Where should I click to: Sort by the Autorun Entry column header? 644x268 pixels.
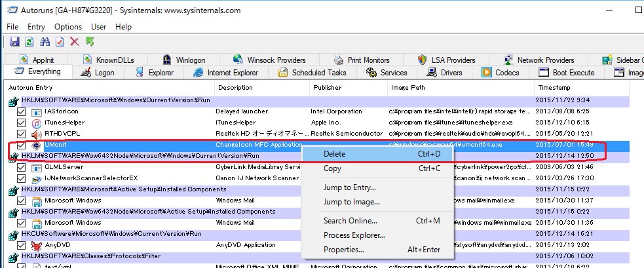(110, 88)
